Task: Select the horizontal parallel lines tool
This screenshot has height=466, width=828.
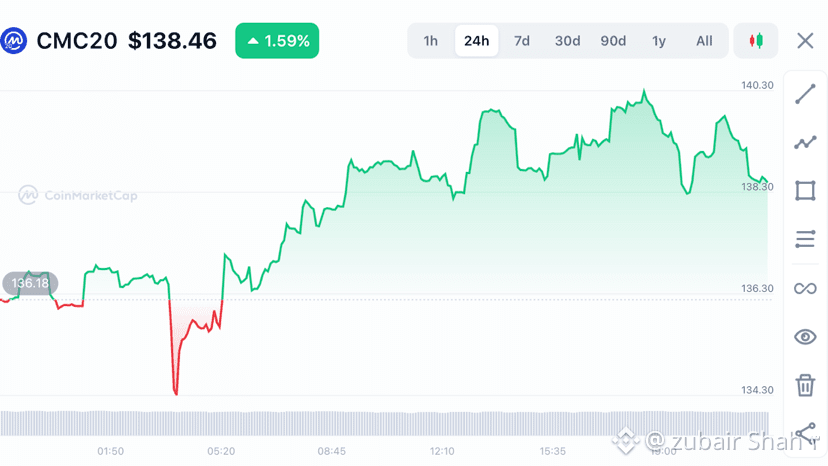Action: (805, 239)
